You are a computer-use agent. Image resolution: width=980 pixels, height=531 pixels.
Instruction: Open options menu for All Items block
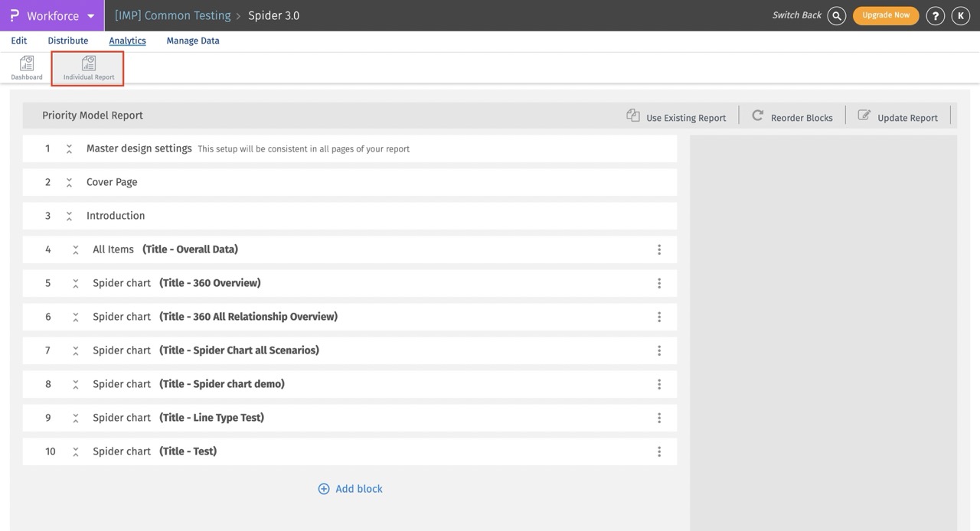pyautogui.click(x=659, y=249)
